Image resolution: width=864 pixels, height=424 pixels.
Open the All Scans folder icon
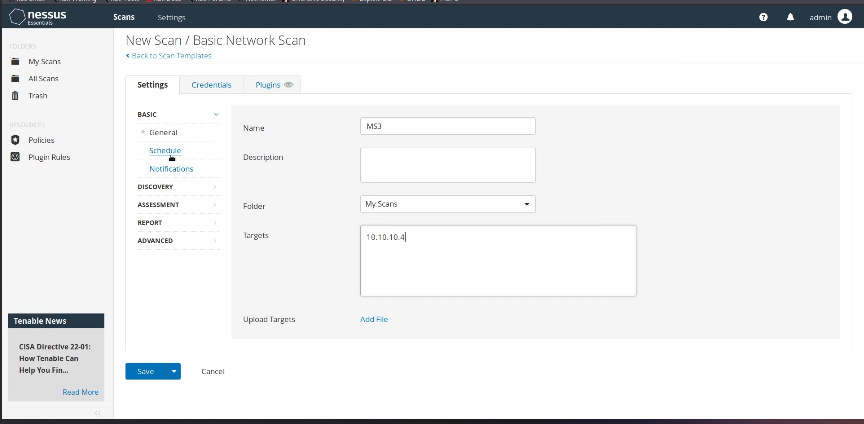click(x=15, y=78)
